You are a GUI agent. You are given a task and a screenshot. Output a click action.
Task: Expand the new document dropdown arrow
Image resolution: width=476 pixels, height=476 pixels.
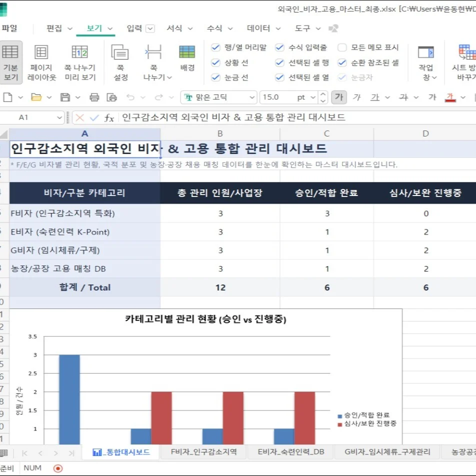(x=20, y=97)
